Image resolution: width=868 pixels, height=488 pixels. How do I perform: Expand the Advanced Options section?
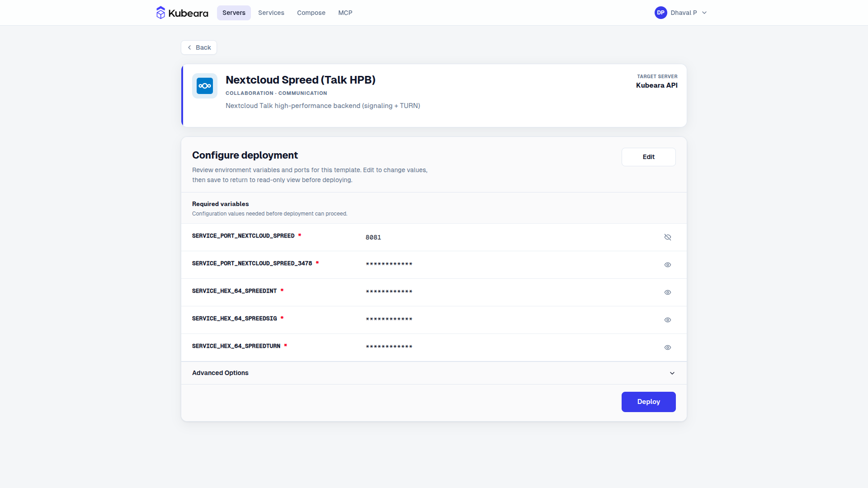(x=434, y=373)
